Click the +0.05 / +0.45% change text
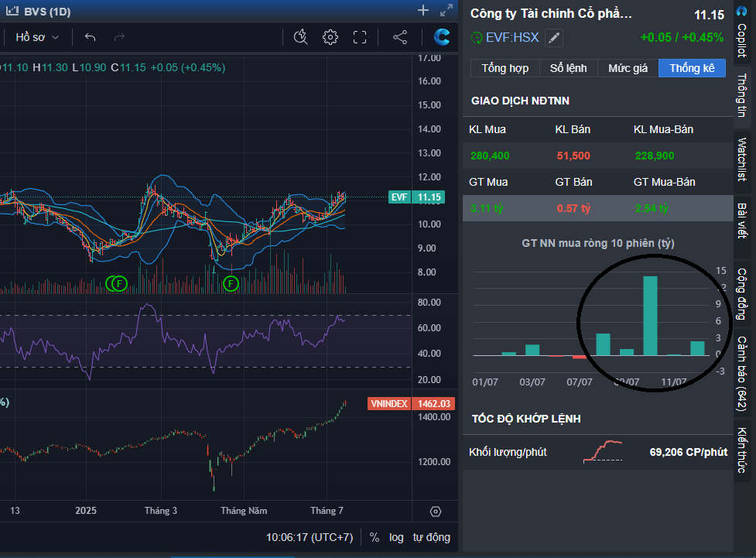 pos(682,38)
